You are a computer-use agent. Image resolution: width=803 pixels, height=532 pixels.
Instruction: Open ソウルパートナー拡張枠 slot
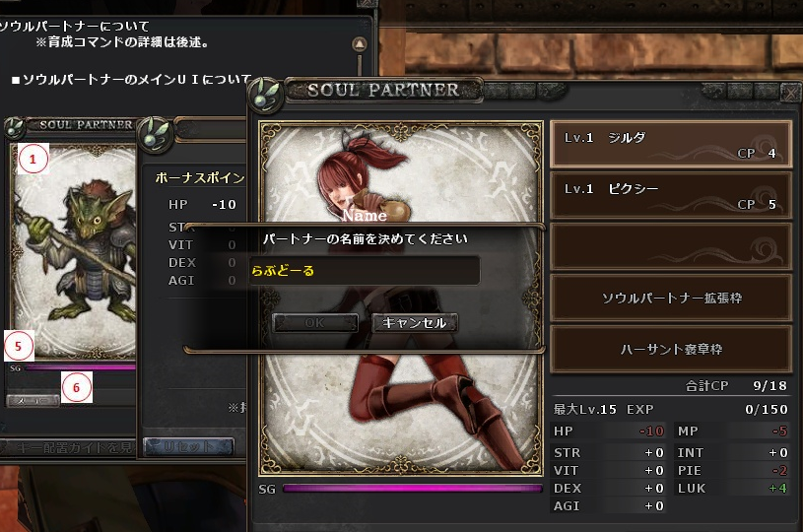point(671,298)
